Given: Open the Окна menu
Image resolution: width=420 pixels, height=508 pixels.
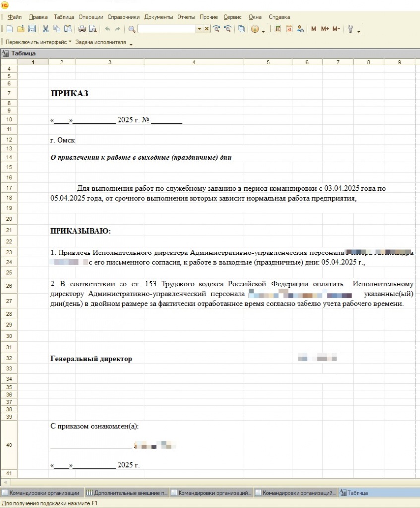Looking at the screenshot, I should 255,17.
